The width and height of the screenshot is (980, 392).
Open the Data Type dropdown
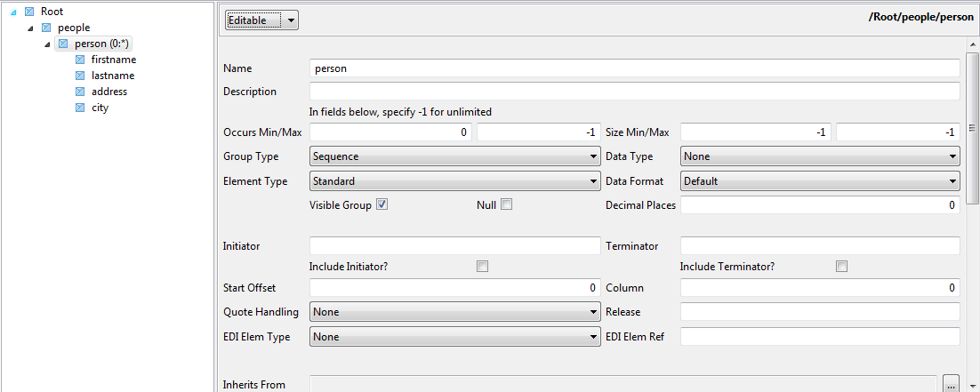(x=820, y=156)
